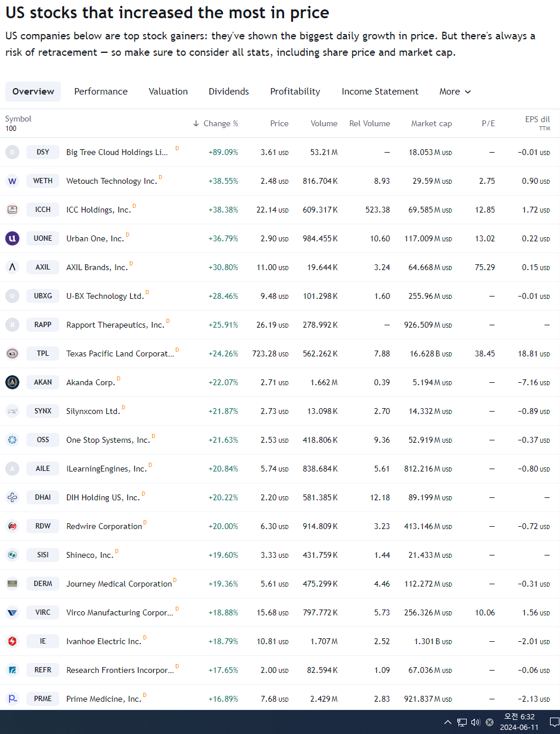560x734 pixels.
Task: Click the Wetouch Technology logo icon
Action: click(x=12, y=181)
